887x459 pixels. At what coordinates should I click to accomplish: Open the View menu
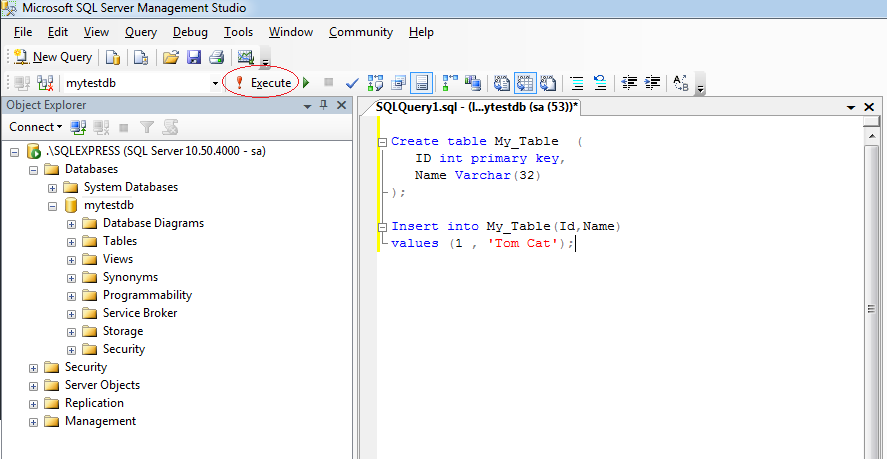tap(96, 32)
